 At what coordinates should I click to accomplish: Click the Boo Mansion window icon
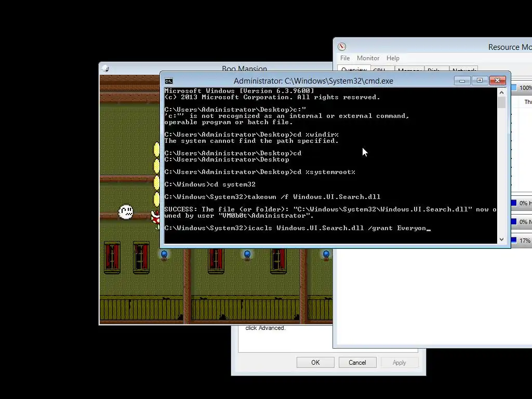click(105, 69)
